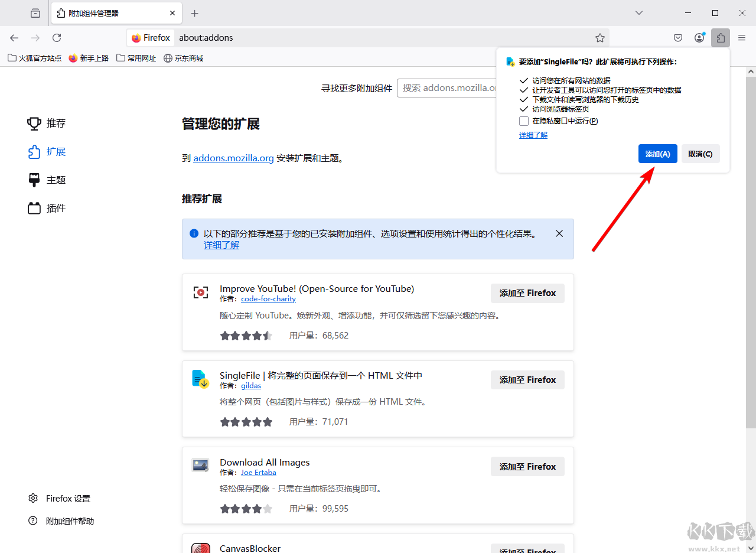Open the addons.mozilla.org link
The height and width of the screenshot is (553, 756).
(233, 158)
